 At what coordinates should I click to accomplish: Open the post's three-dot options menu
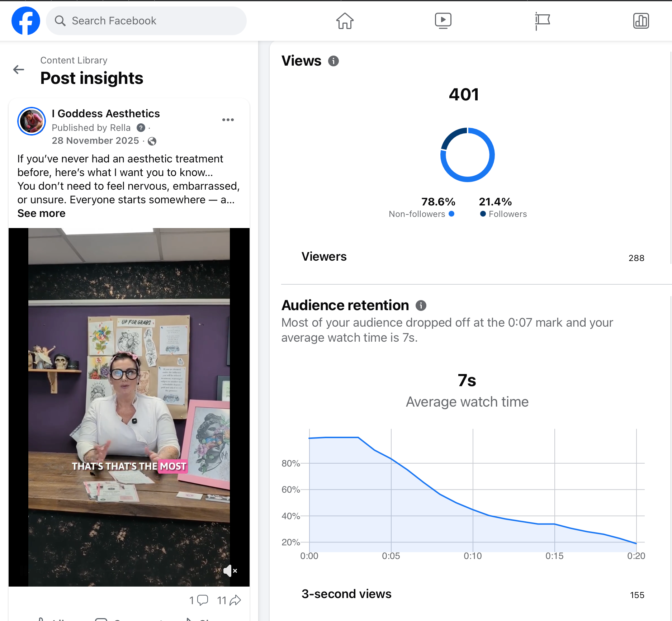click(228, 120)
